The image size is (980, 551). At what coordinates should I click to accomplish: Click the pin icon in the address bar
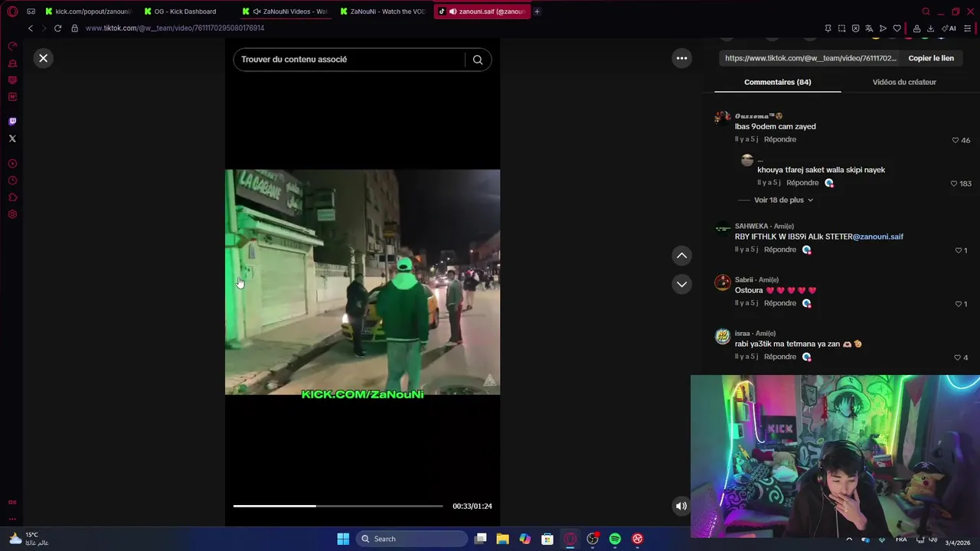(828, 28)
